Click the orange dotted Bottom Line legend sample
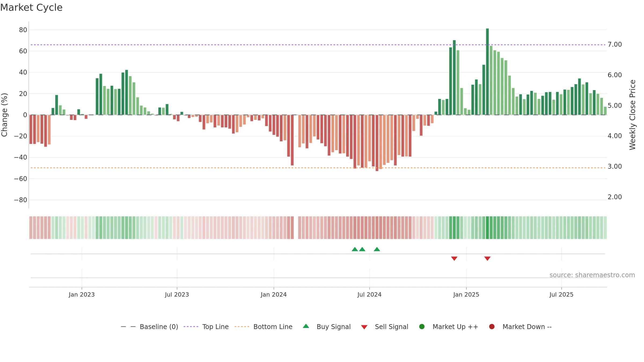This screenshot has width=644, height=362. tap(242, 327)
